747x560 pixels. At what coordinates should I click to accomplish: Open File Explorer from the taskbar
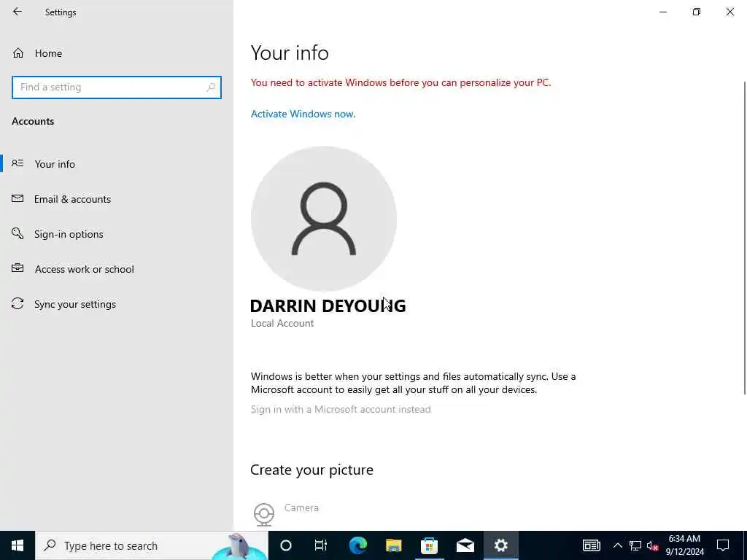tap(393, 545)
